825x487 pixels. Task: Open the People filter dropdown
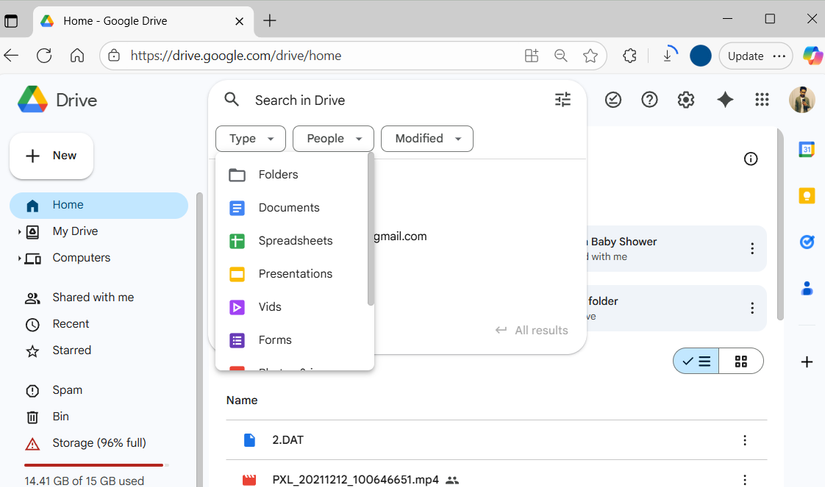tap(334, 139)
